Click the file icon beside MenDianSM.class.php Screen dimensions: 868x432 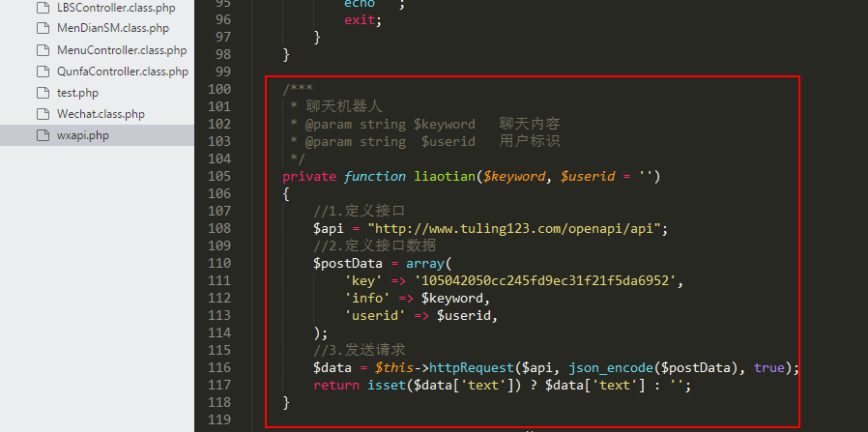(40, 28)
